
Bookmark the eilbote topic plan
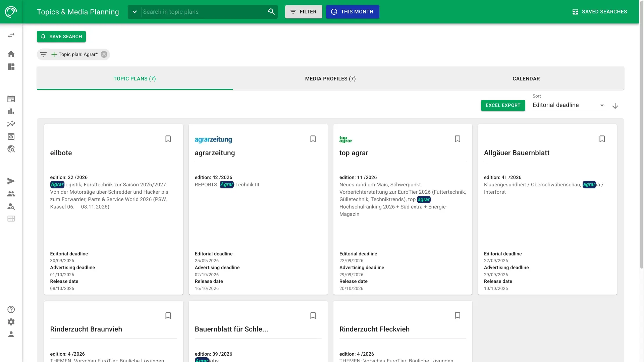click(x=168, y=139)
